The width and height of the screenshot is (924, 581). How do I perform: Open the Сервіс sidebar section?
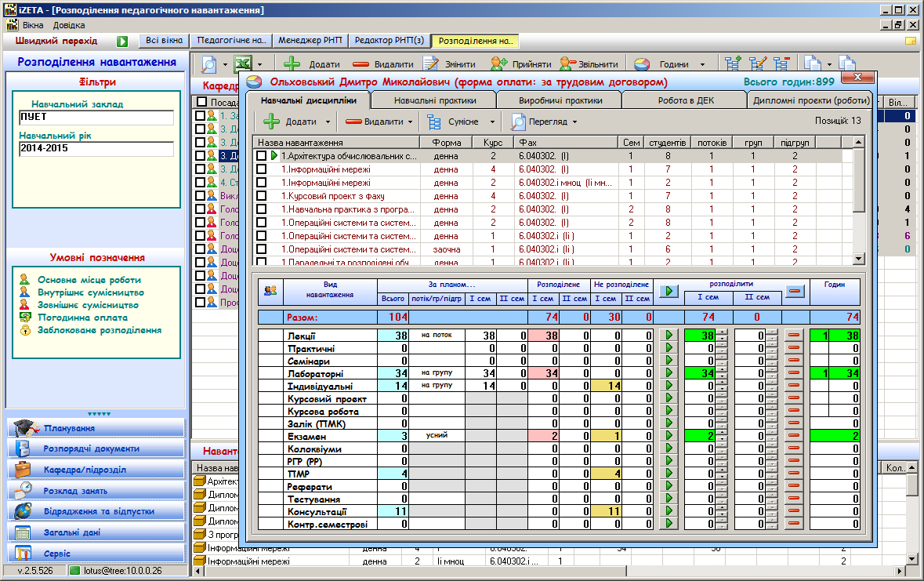pos(96,554)
